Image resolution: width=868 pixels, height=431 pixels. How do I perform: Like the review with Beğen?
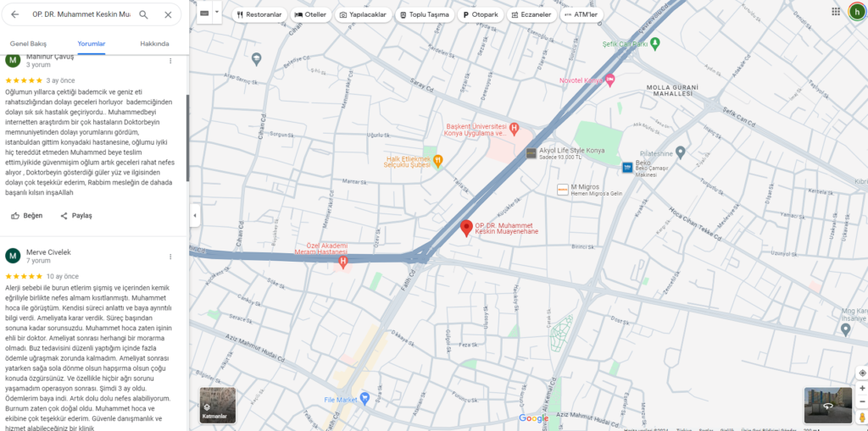click(26, 216)
